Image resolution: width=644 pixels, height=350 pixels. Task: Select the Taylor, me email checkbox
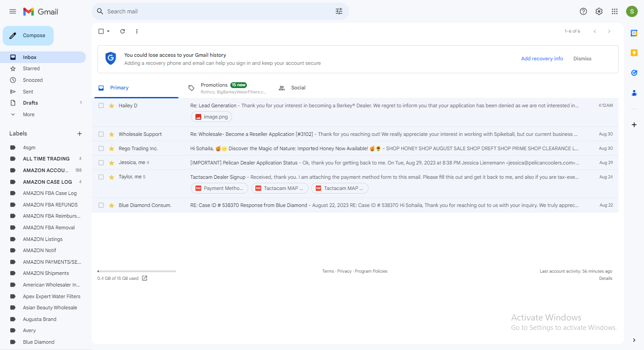(101, 177)
